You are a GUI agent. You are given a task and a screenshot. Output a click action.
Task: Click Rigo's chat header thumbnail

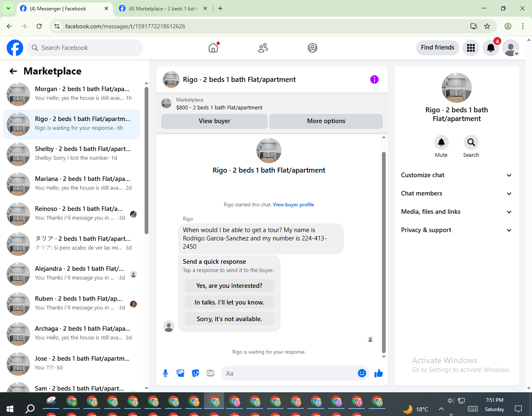click(x=171, y=79)
